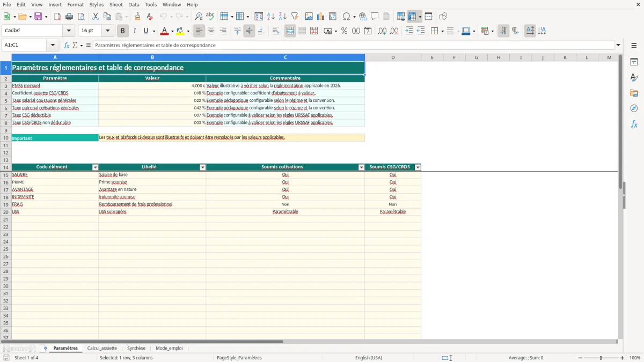Open the Borders dropdown arrow
Image resolution: width=644 pixels, height=362 pixels.
tap(442, 31)
